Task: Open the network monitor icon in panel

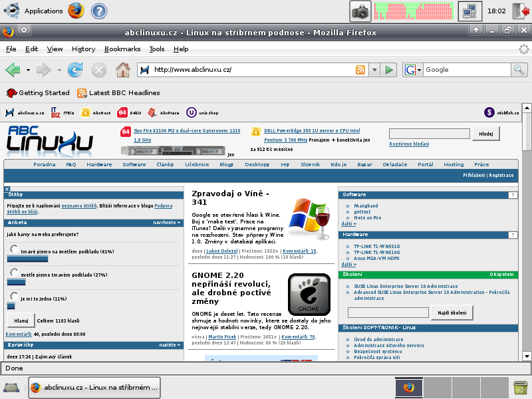Action: (470, 11)
